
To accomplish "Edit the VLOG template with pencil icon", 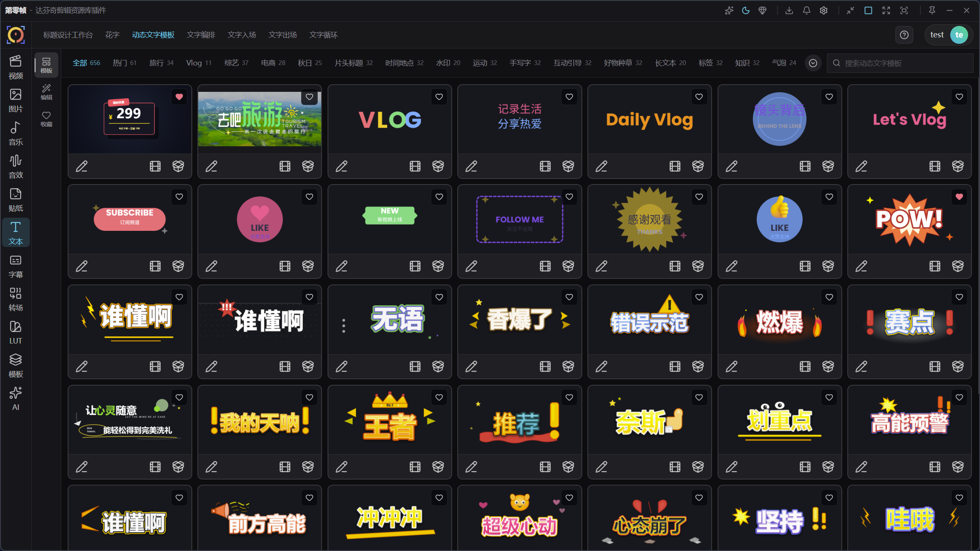I will coord(342,166).
